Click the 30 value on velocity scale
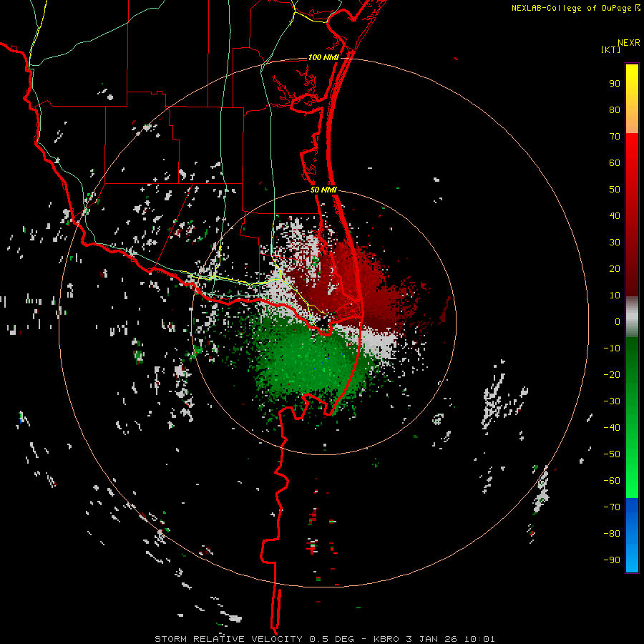The image size is (644, 644). tap(615, 243)
